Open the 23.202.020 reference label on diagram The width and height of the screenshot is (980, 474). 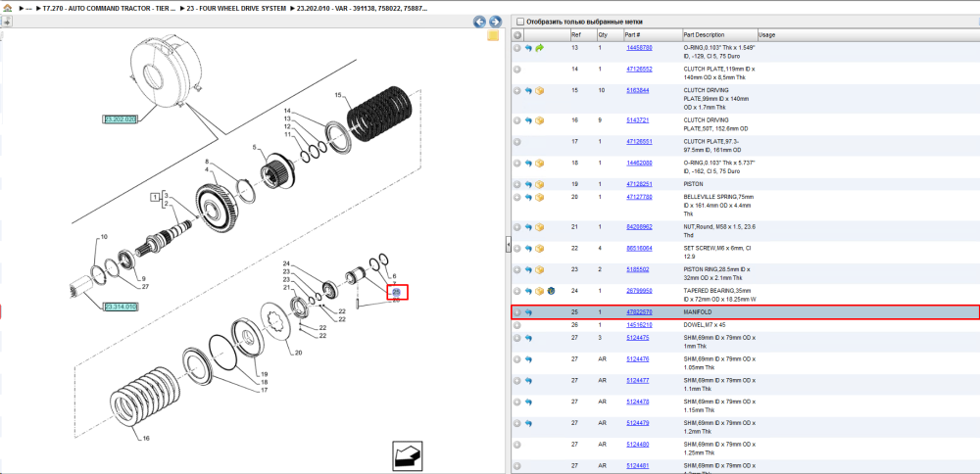pyautogui.click(x=120, y=118)
